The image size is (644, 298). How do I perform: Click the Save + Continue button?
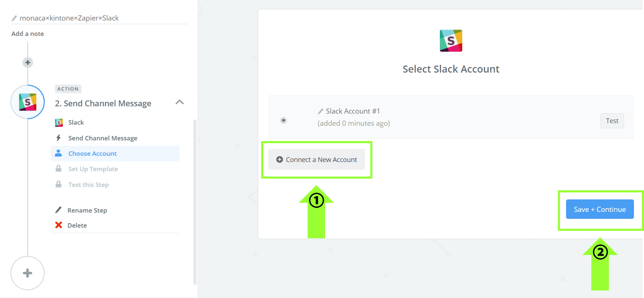click(x=600, y=209)
